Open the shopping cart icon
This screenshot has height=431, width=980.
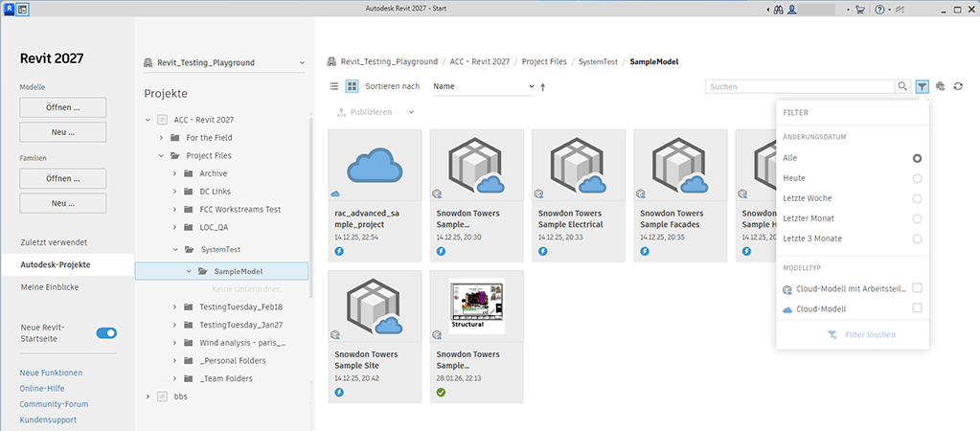click(x=859, y=10)
